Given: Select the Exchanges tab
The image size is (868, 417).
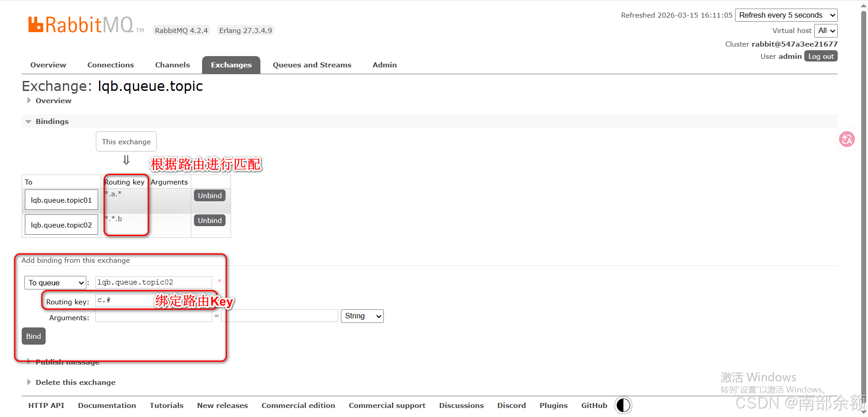Looking at the screenshot, I should coord(231,65).
